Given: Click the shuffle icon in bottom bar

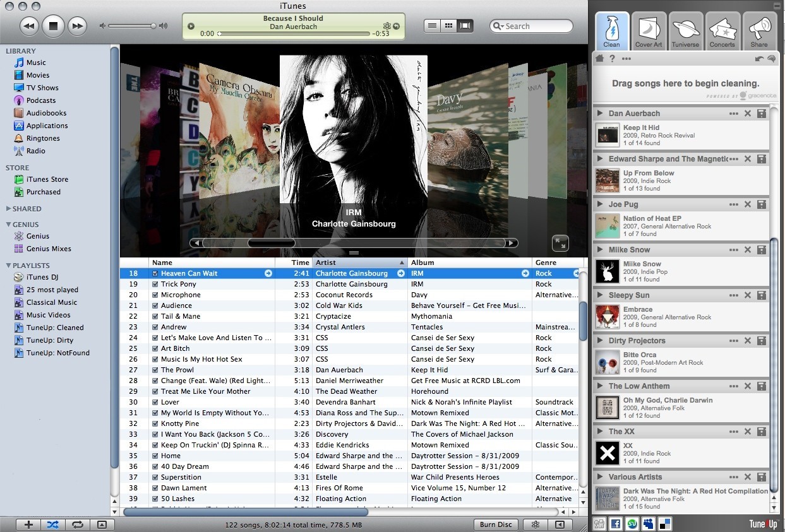Looking at the screenshot, I should click(53, 524).
